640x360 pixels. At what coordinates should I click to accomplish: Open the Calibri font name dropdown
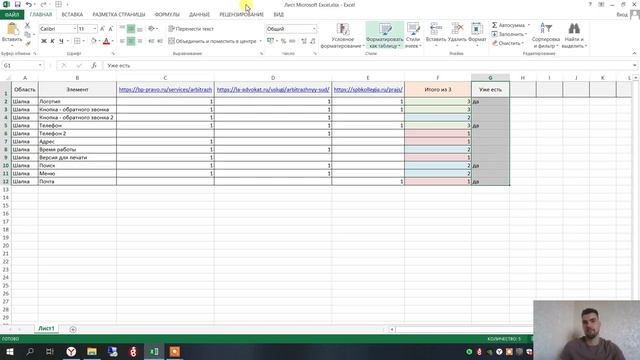click(75, 29)
